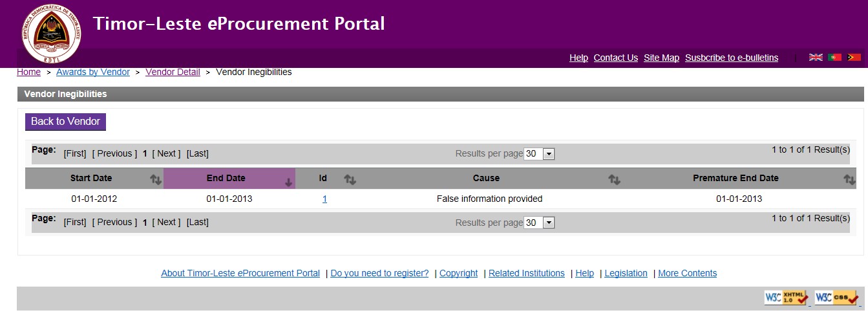868x317 pixels.
Task: Sort by Start Date column arrows
Action: (156, 180)
